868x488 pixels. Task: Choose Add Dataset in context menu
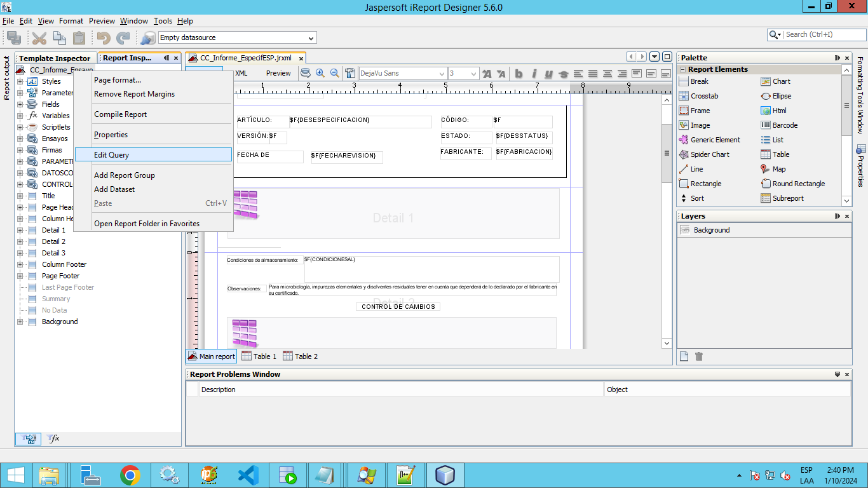(x=153, y=189)
